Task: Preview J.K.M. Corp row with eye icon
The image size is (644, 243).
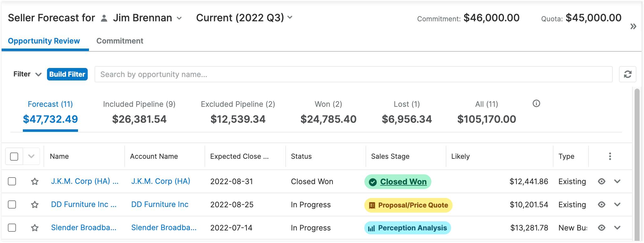Action: pos(601,181)
